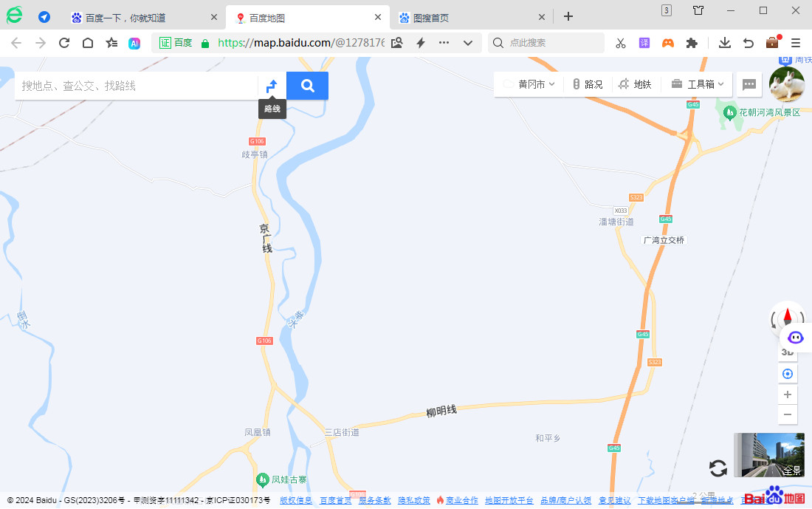This screenshot has width=812, height=509.
Task: Open the 地图开放平台 link
Action: [509, 500]
